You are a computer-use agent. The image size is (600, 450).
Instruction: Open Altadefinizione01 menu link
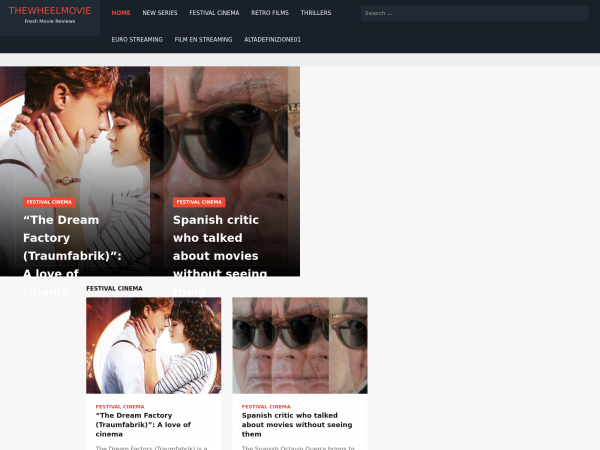pos(272,39)
